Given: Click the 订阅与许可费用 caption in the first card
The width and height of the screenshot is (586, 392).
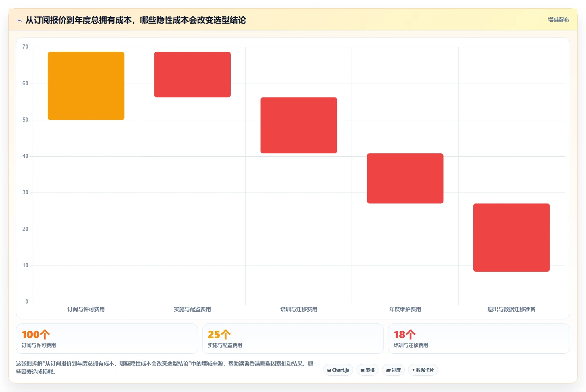Looking at the screenshot, I should [x=39, y=345].
